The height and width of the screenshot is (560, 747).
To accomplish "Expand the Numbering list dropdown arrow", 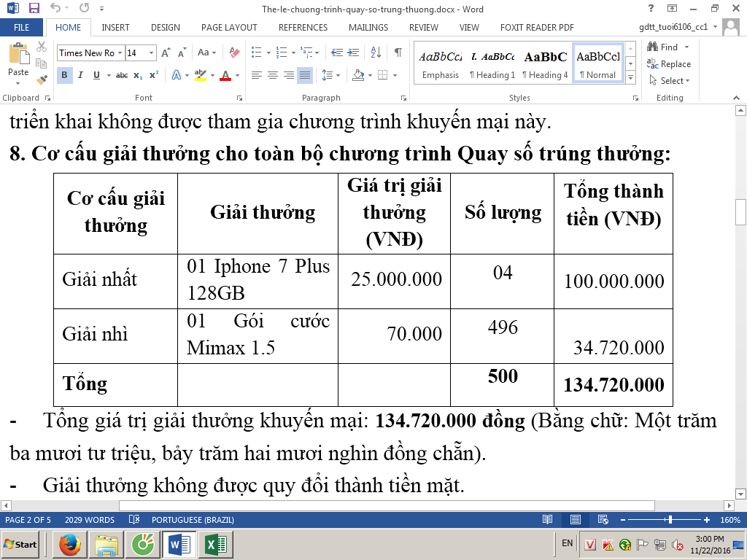I will click(293, 52).
